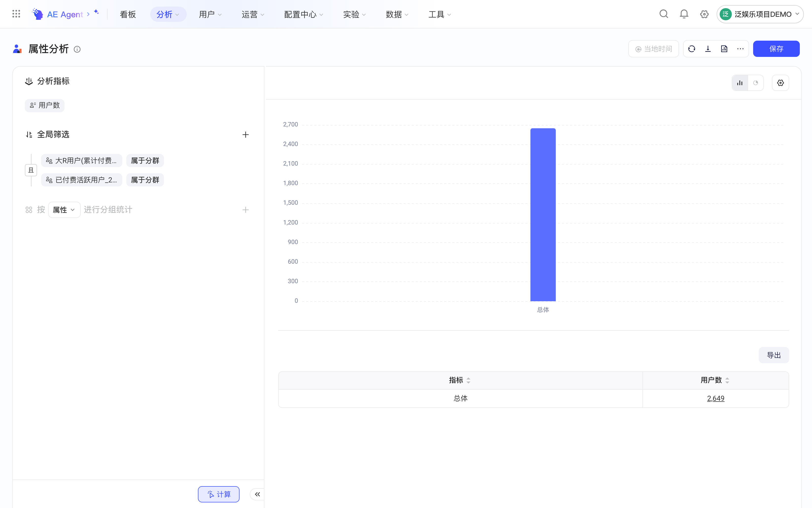Viewport: 812px width, 508px height.
Task: Refresh the analysis with the reload icon
Action: (691, 49)
